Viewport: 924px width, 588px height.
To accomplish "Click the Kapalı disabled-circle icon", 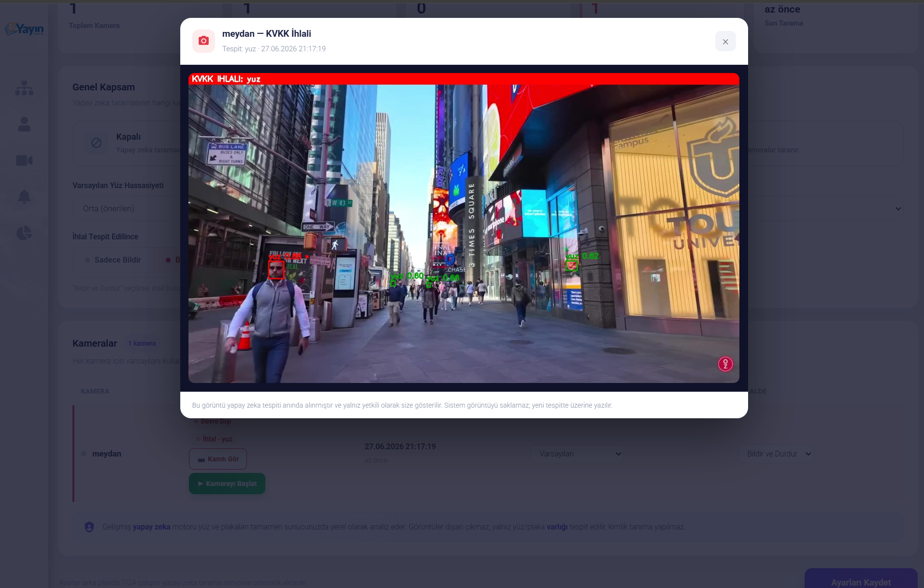I will pos(96,143).
